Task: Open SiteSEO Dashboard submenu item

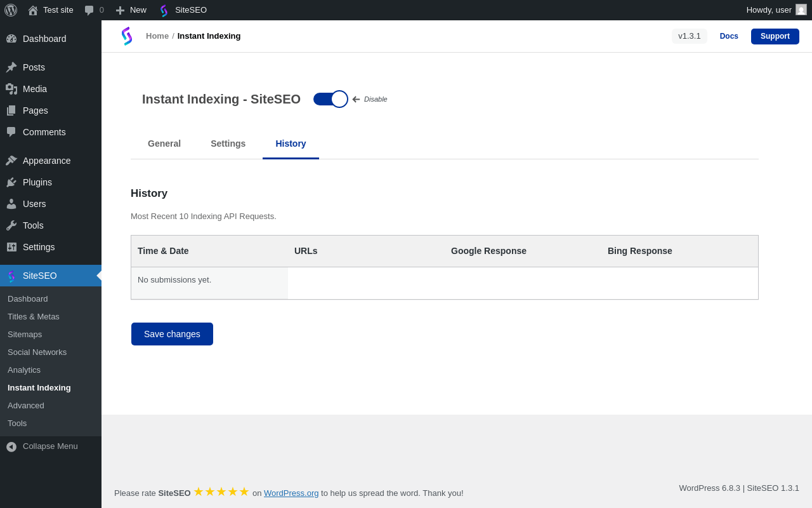Action: 51,298
